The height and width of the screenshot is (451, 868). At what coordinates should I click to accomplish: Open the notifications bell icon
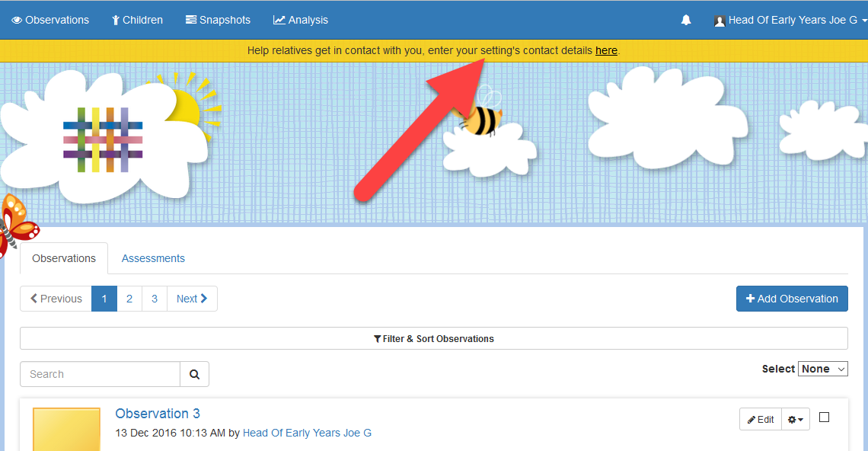pyautogui.click(x=686, y=20)
